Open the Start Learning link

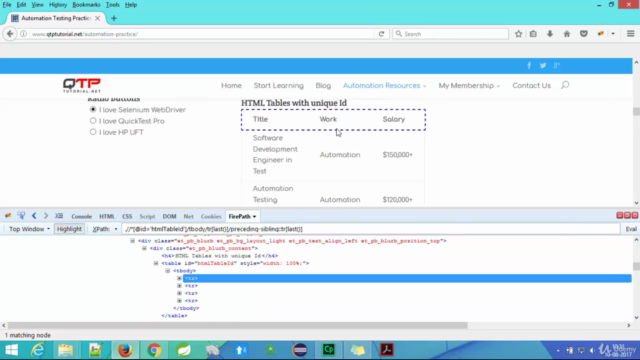(279, 85)
